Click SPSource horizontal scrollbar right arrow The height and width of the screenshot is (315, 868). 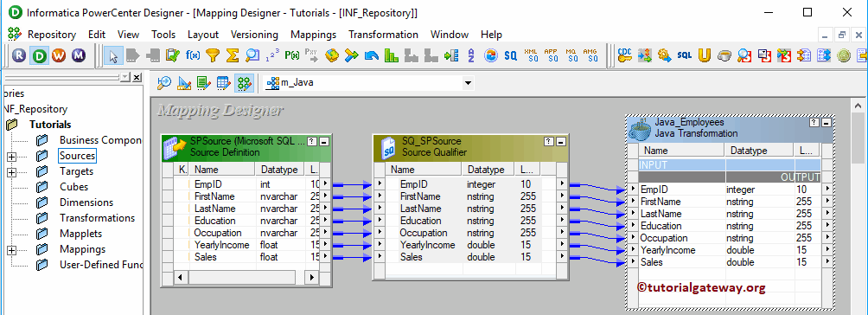311,276
